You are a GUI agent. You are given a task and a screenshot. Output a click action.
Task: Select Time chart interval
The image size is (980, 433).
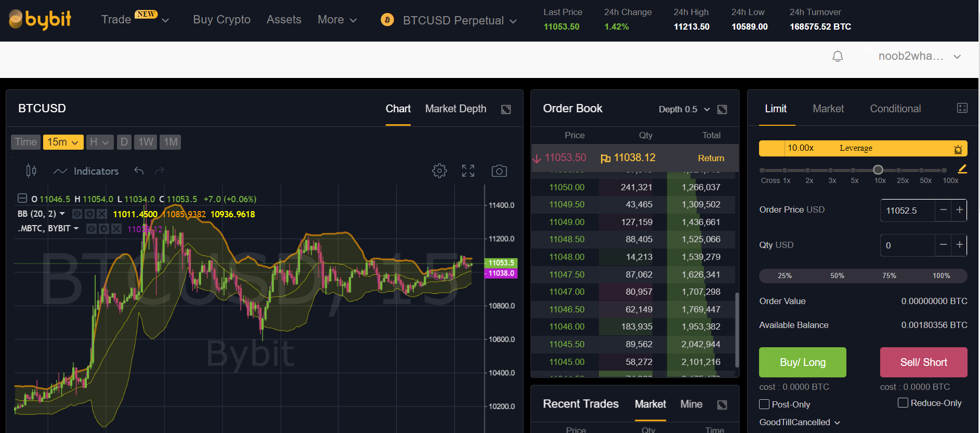click(x=25, y=142)
